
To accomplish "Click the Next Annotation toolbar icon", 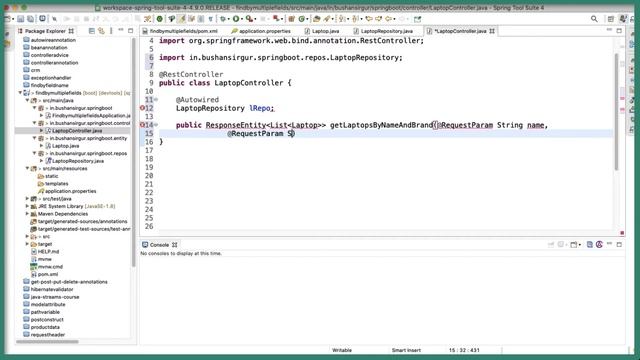I will coord(342,19).
